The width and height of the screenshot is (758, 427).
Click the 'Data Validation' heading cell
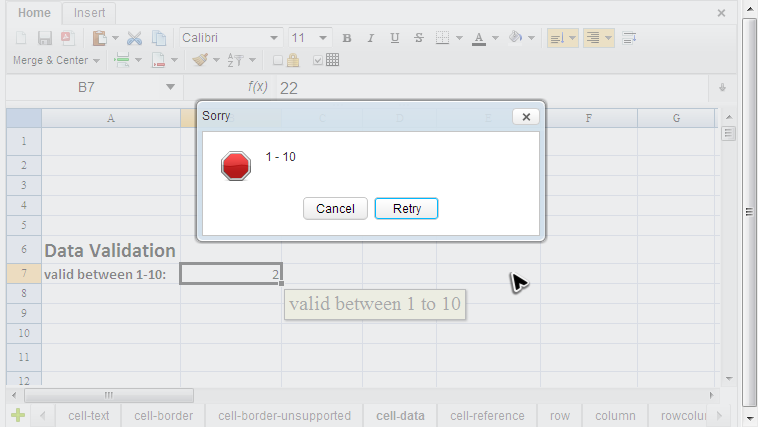coord(111,250)
